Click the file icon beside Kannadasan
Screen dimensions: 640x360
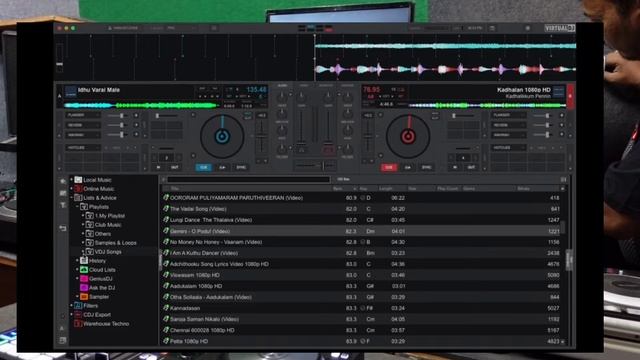pos(166,308)
